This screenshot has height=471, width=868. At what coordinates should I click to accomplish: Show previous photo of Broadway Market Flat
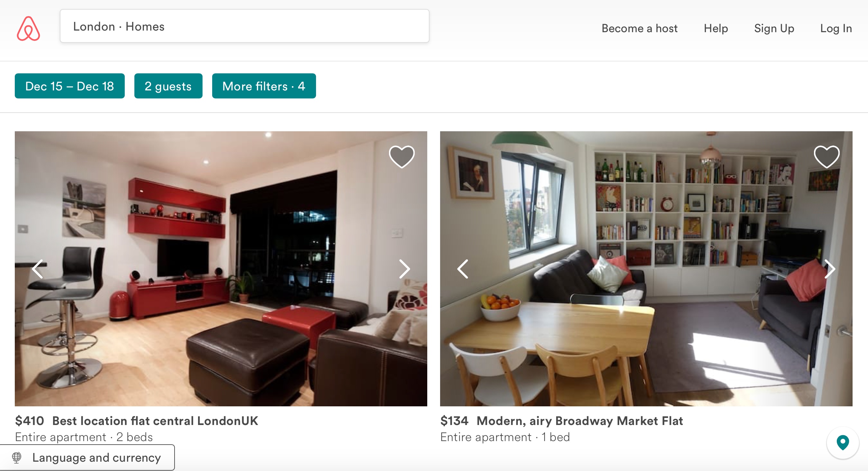pyautogui.click(x=463, y=269)
